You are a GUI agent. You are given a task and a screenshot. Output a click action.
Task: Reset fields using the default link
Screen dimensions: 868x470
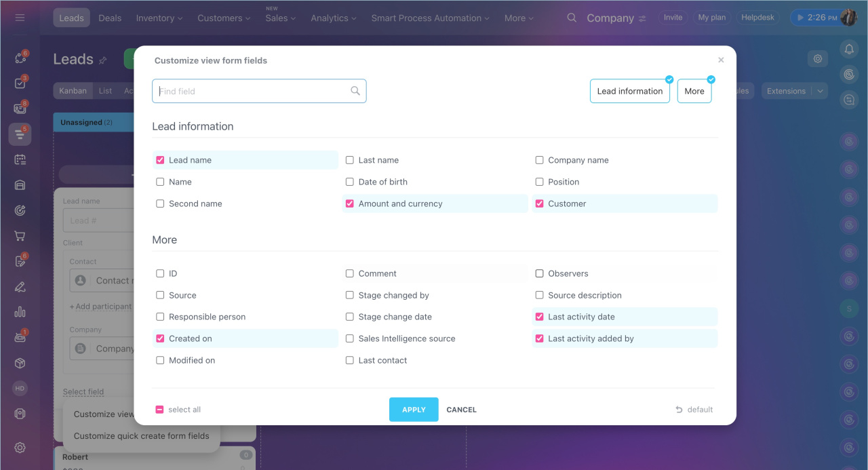click(x=694, y=410)
